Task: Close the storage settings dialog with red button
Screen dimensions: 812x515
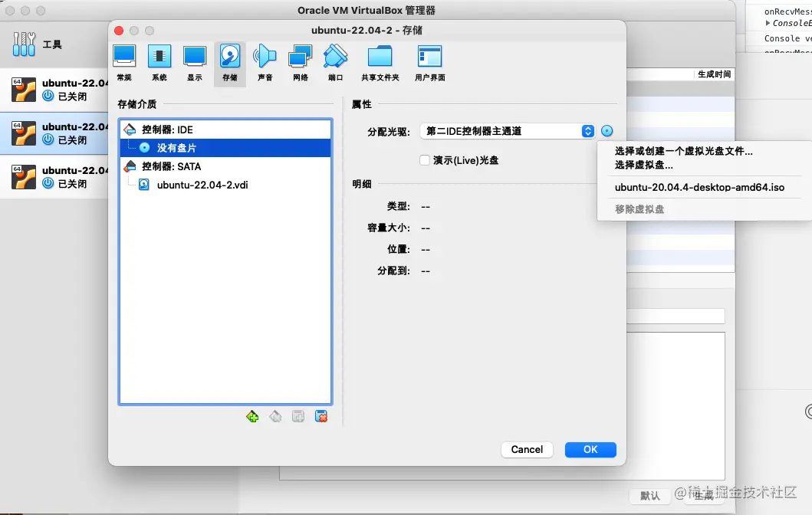Action: [x=119, y=31]
